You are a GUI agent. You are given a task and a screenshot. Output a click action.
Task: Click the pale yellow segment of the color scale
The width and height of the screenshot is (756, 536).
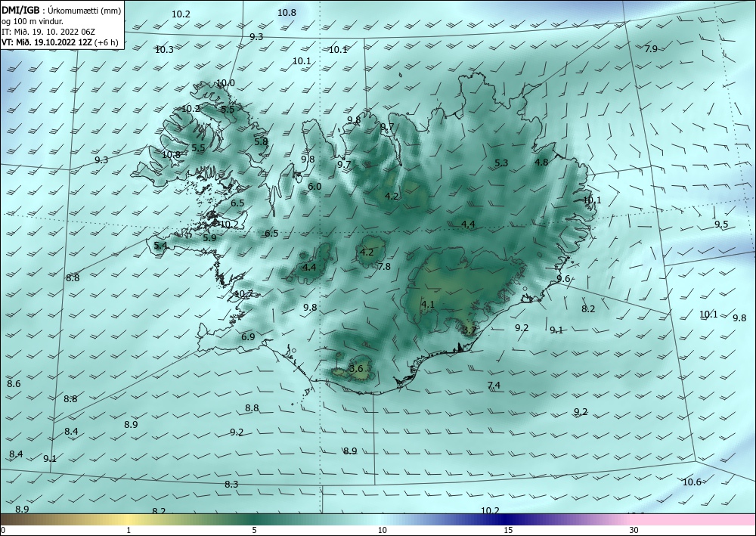pos(129,519)
